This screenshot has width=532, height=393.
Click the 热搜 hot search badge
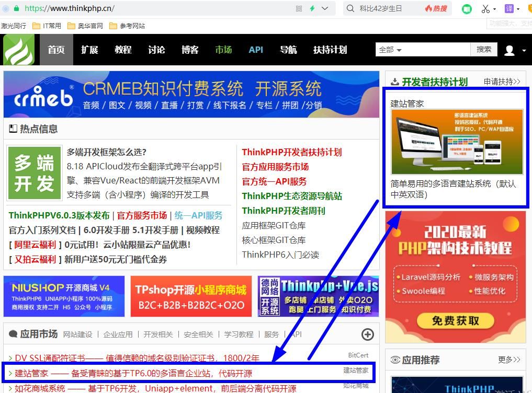436,8
